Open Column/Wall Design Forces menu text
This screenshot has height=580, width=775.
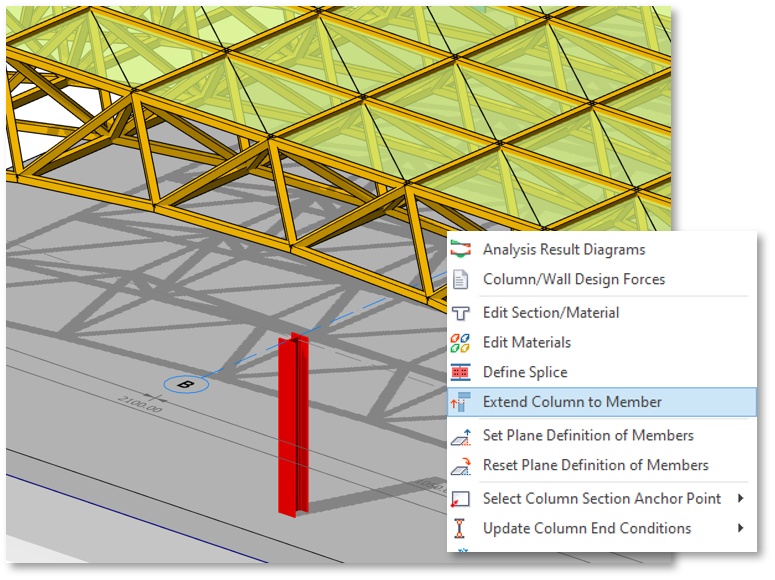pyautogui.click(x=574, y=279)
